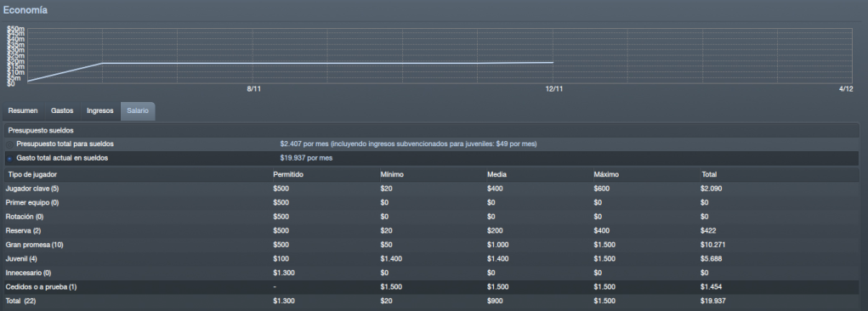Select the Juvenil (4) row
Viewport: 868px width, 311px height.
(x=432, y=259)
